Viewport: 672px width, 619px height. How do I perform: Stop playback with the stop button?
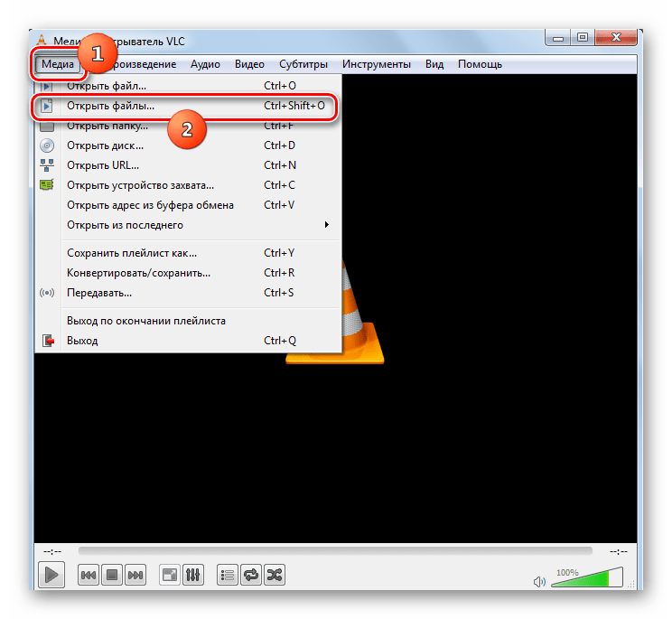112,575
